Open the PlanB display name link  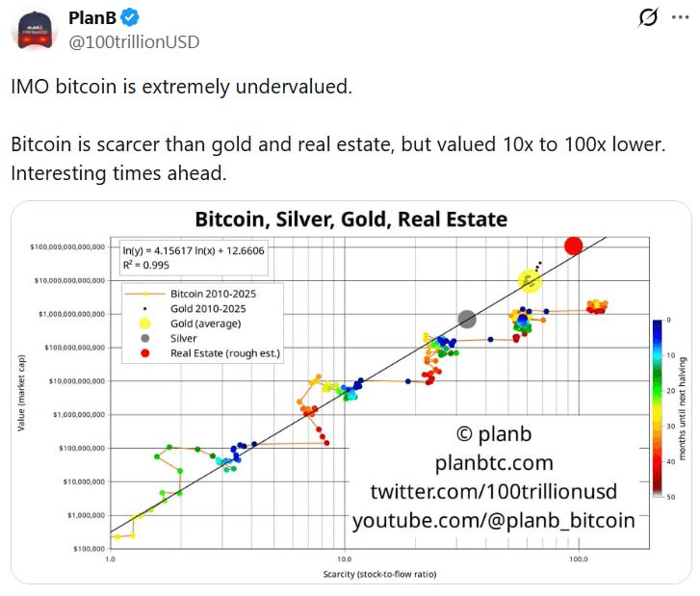[x=93, y=18]
